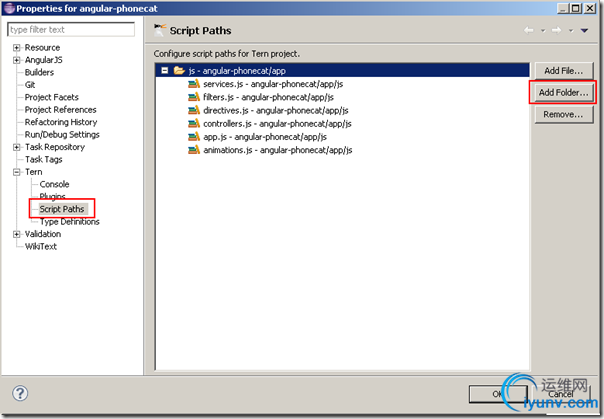The height and width of the screenshot is (419, 604).
Task: Select Script Paths page
Action: 62,209
